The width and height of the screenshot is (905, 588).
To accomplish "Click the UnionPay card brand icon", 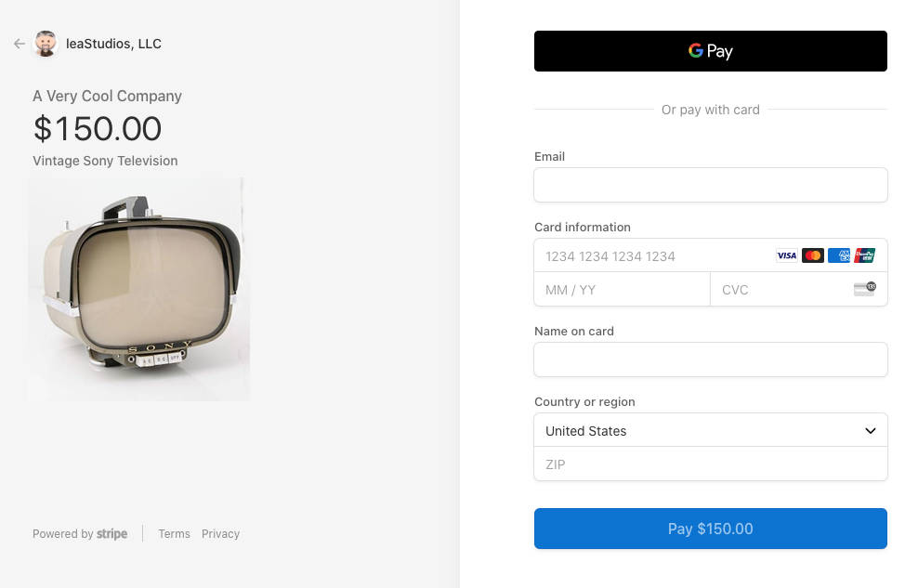I will point(866,255).
